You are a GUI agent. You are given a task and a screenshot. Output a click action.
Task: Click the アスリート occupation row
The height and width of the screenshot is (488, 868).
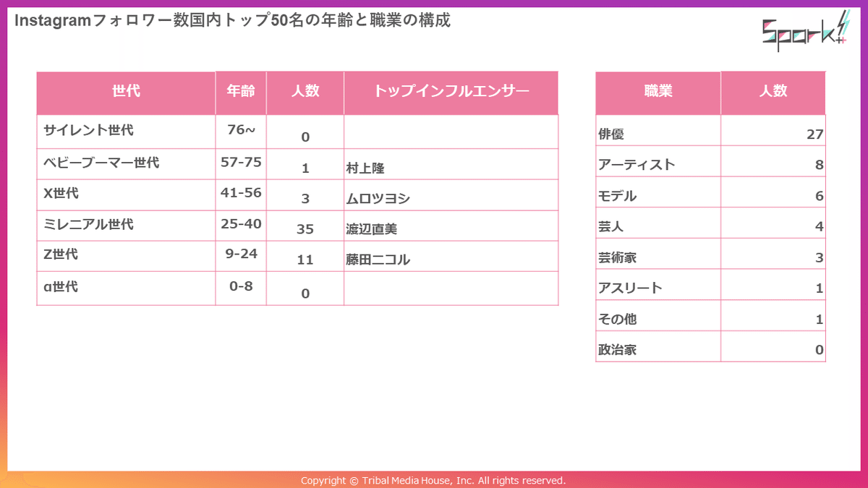[710, 285]
